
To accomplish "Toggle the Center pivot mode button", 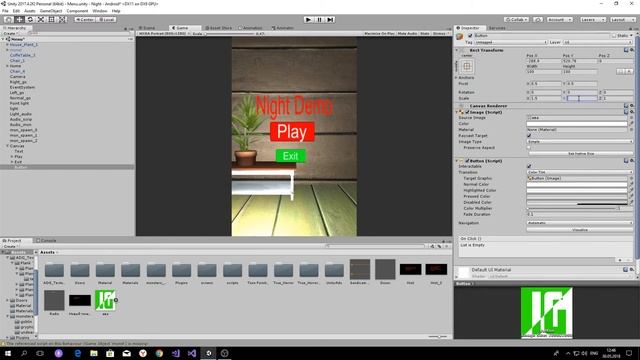I will (84, 20).
